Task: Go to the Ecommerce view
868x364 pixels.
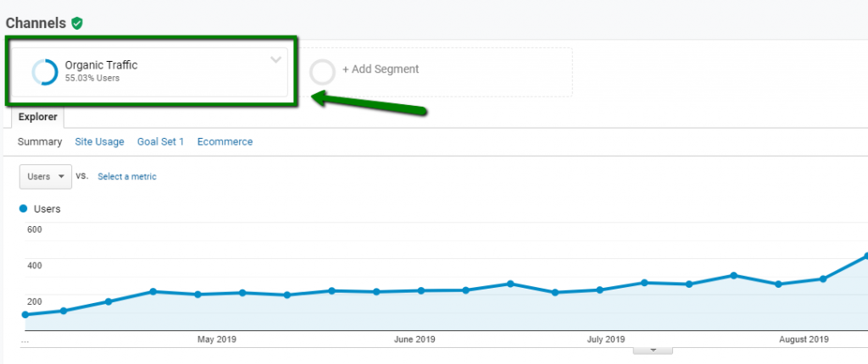Action: 225,141
